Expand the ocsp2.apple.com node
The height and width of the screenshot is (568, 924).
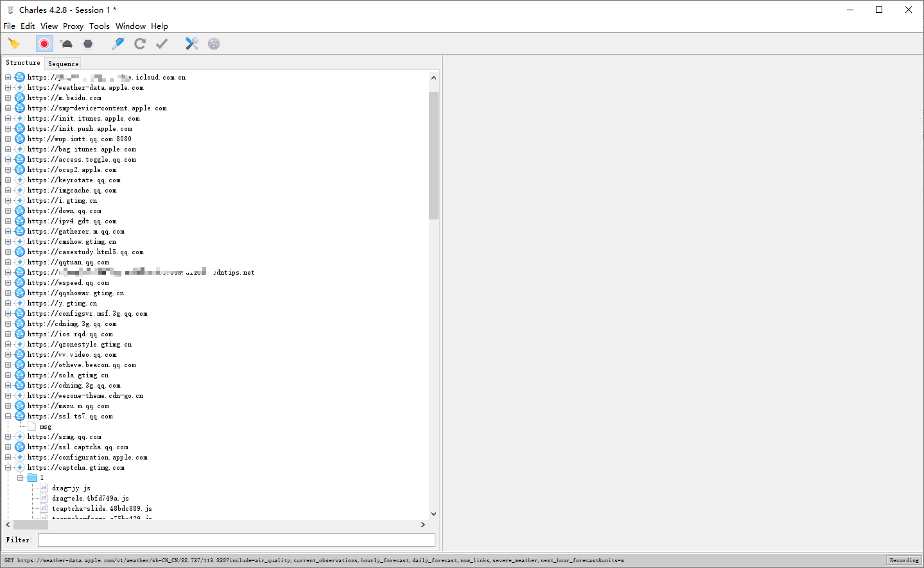(8, 170)
